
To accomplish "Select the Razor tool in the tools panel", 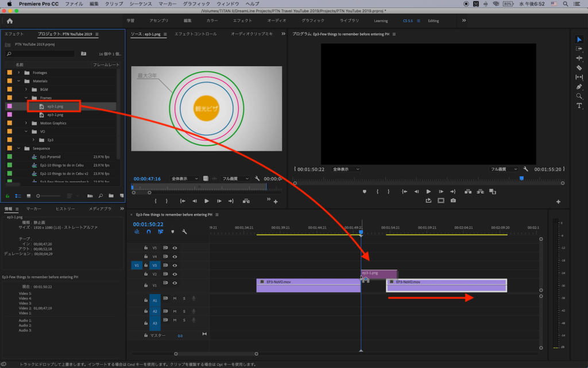I will pyautogui.click(x=579, y=67).
